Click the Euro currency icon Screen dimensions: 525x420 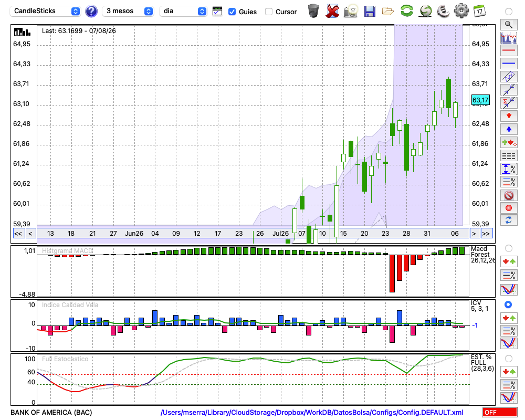tap(443, 11)
